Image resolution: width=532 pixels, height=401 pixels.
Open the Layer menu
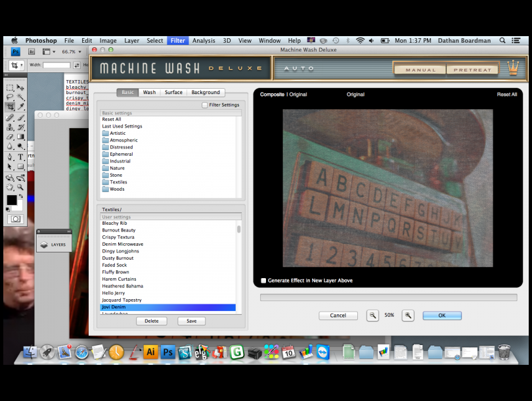131,41
